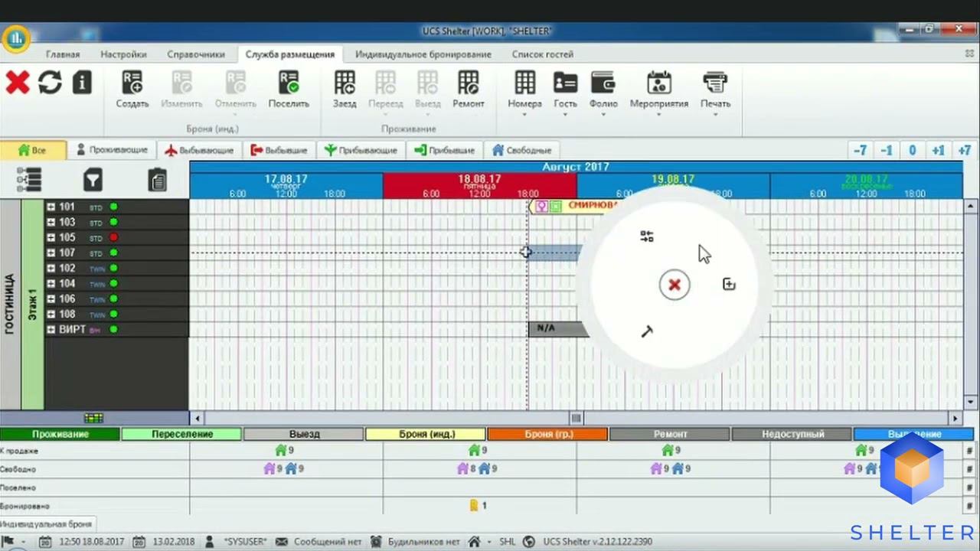This screenshot has height=551, width=980.
Task: Click the home icon in status bar
Action: pyautogui.click(x=474, y=541)
